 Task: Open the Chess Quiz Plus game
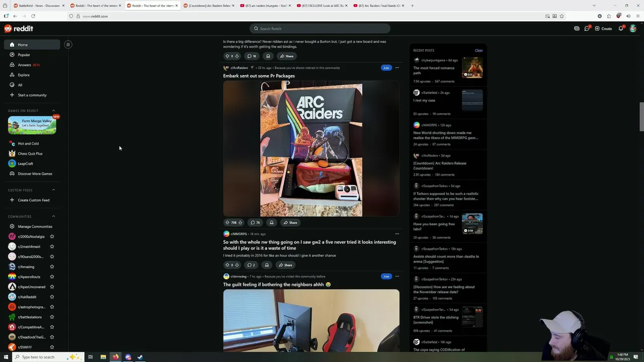(x=31, y=153)
